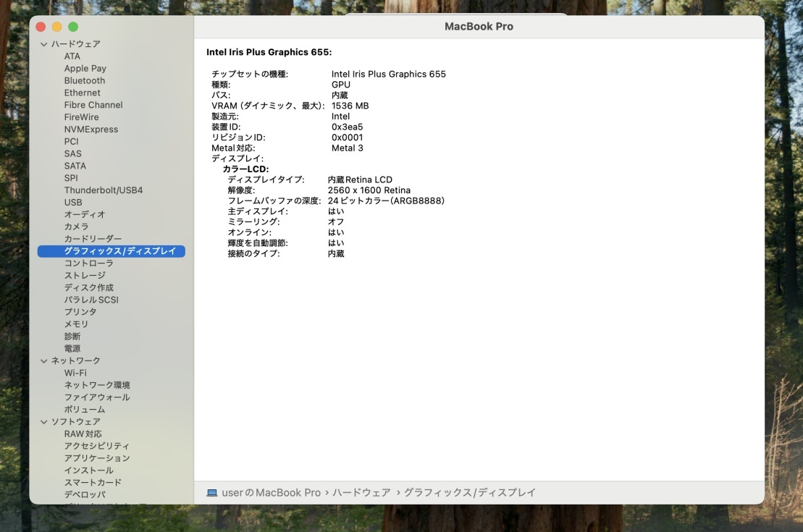803x532 pixels.
Task: Select the type value 'GPU'
Action: point(340,85)
